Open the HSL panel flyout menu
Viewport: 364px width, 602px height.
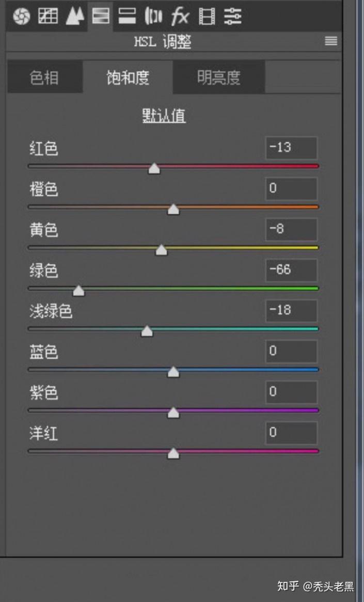coord(331,41)
